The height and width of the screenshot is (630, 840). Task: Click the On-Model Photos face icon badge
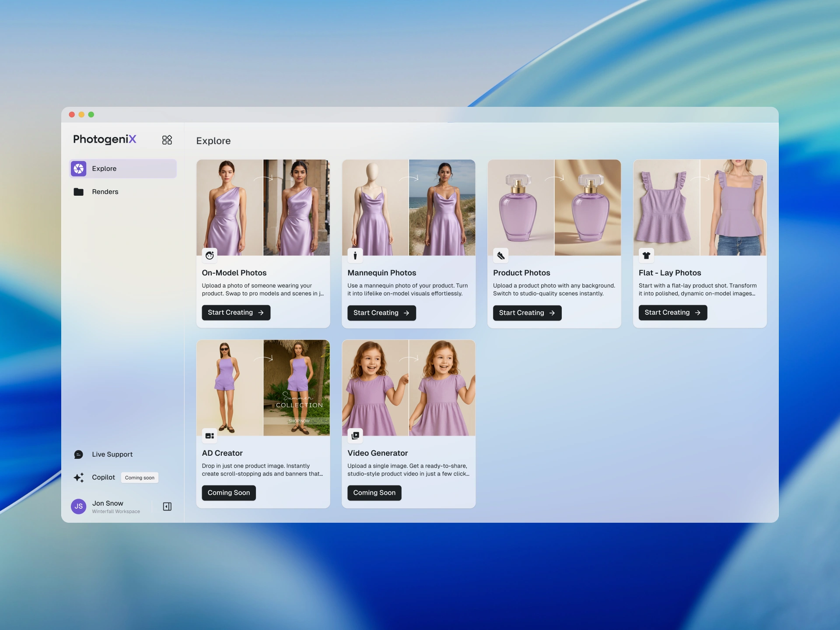pos(210,255)
